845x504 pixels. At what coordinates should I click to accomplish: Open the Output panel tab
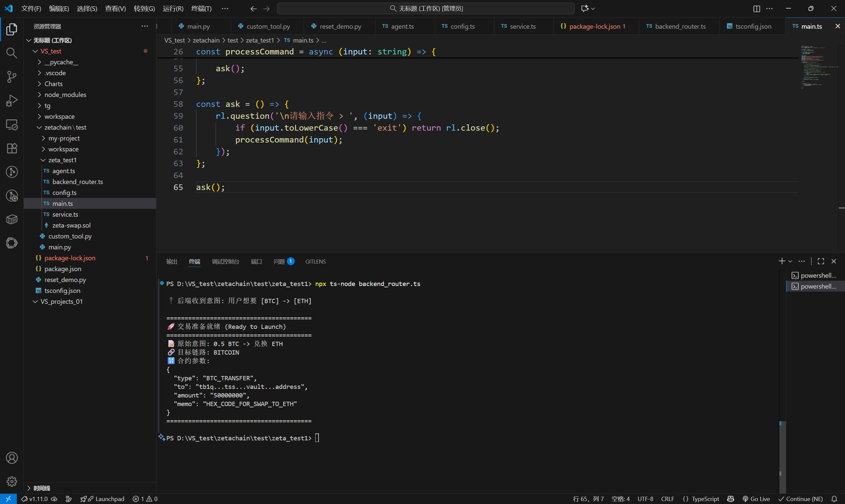pyautogui.click(x=172, y=262)
